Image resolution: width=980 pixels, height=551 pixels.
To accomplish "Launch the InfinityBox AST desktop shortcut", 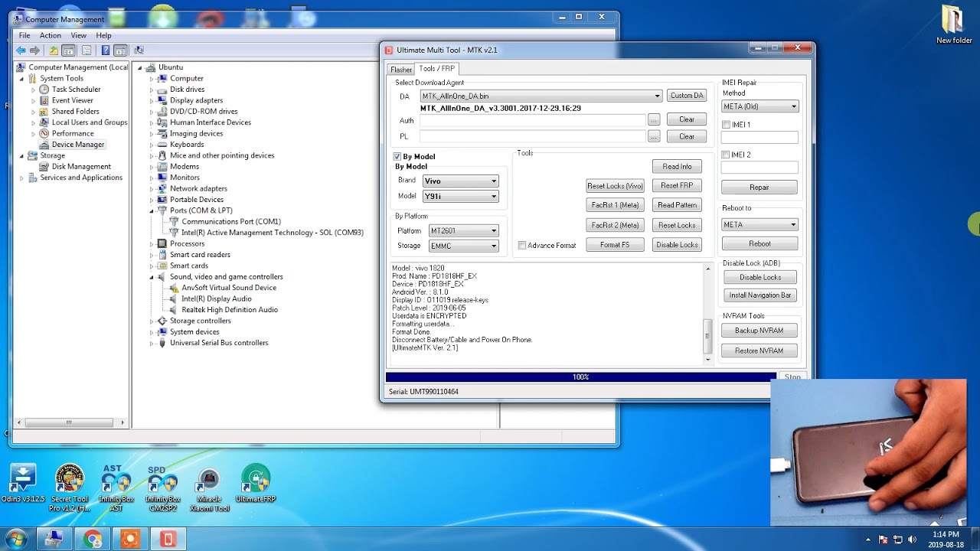I will pos(116,488).
